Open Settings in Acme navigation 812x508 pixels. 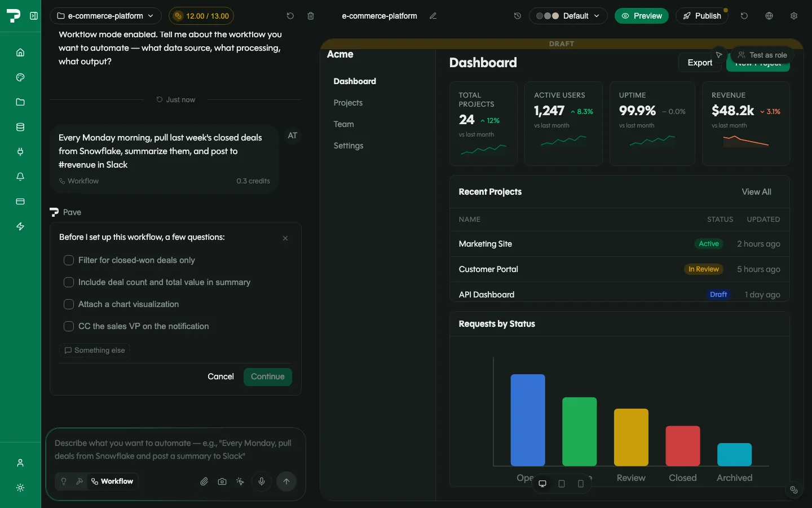(x=348, y=146)
